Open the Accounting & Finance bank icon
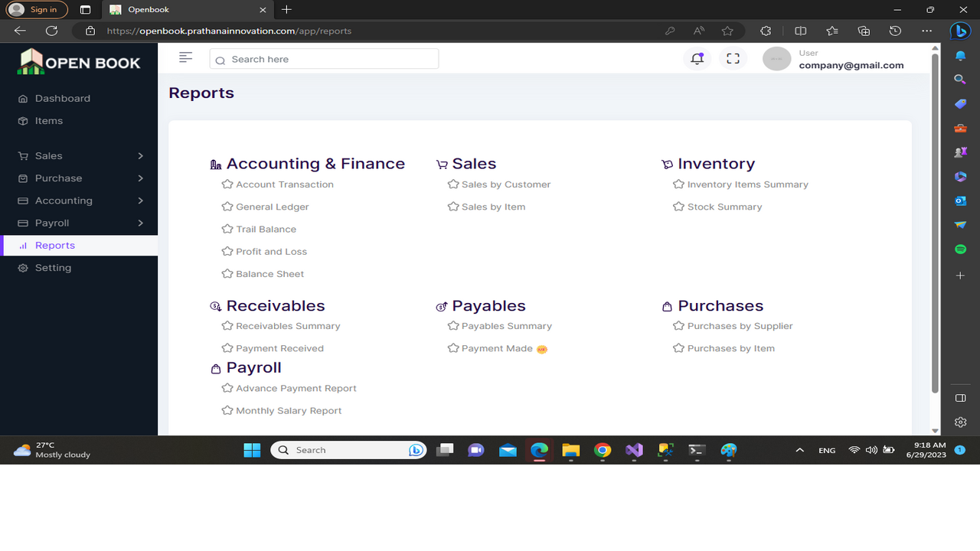980x551 pixels. coord(215,163)
